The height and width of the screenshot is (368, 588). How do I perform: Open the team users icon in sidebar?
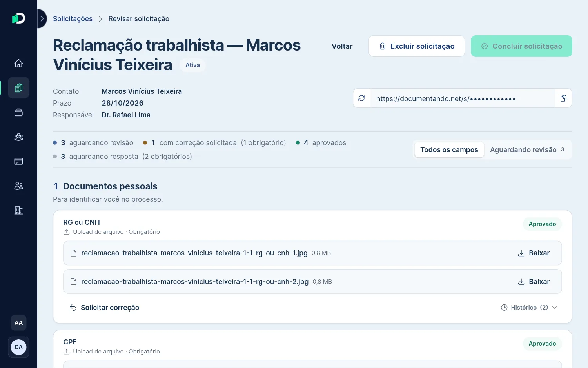pos(18,186)
